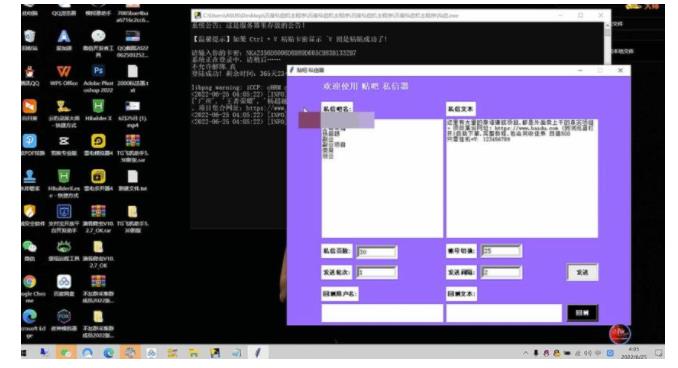Screen dimensions: 678x368
Task: Open the Google Chrome desktop icon
Action: (30, 288)
